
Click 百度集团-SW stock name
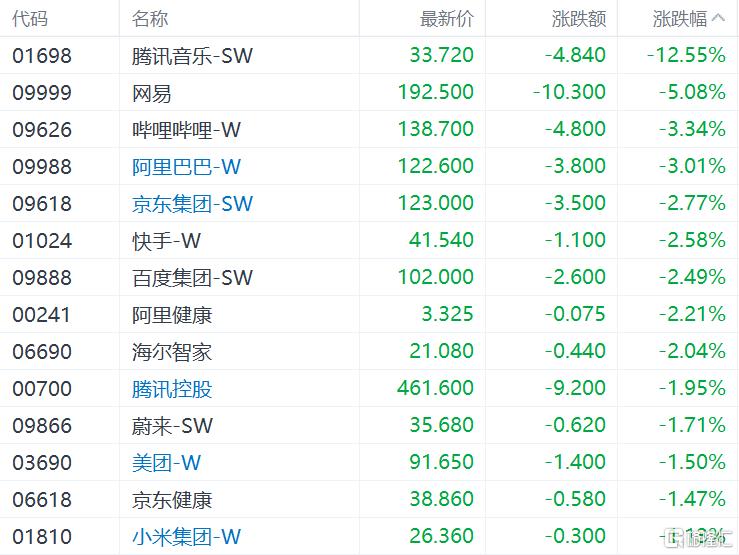pyautogui.click(x=192, y=278)
